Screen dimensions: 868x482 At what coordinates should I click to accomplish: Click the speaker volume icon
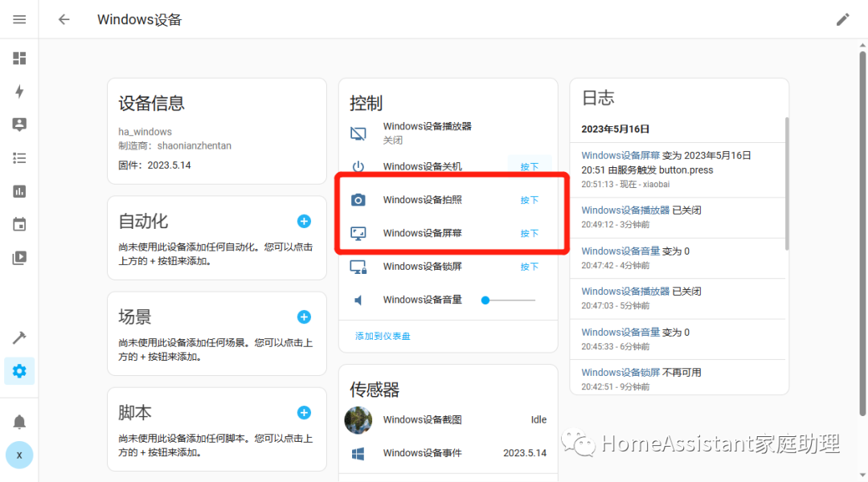pyautogui.click(x=358, y=300)
